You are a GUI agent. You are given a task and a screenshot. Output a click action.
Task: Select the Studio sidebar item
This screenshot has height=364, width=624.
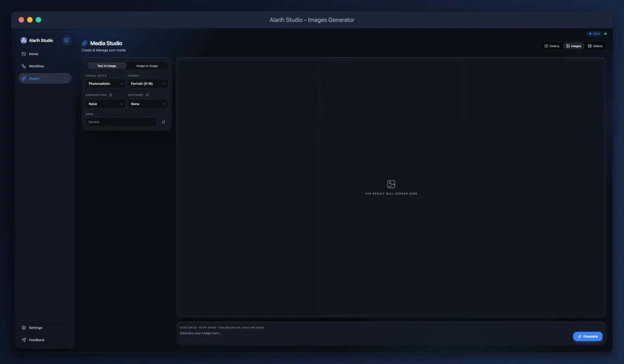point(45,79)
